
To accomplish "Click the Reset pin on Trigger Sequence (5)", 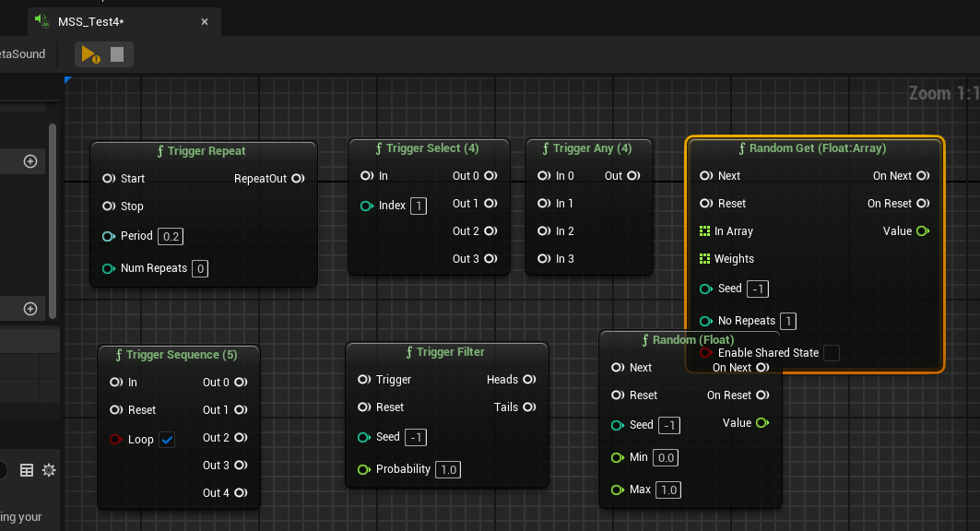I will (116, 410).
